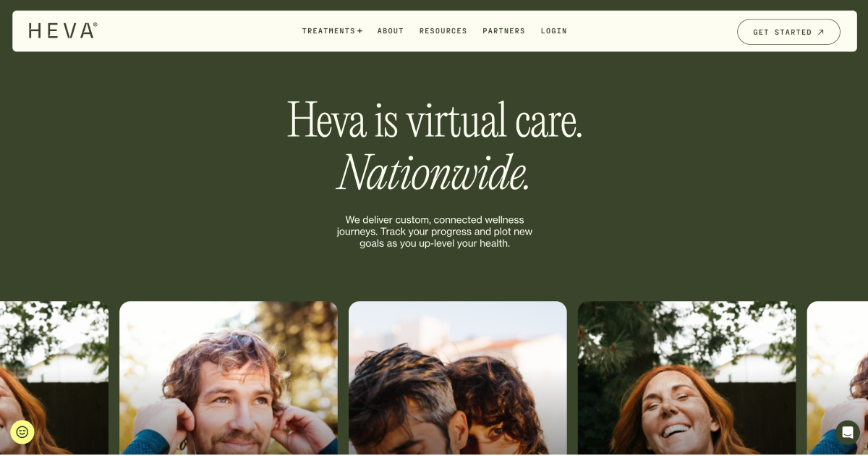Click the HEVA logo
Screen dimensions: 868x456
click(x=63, y=30)
